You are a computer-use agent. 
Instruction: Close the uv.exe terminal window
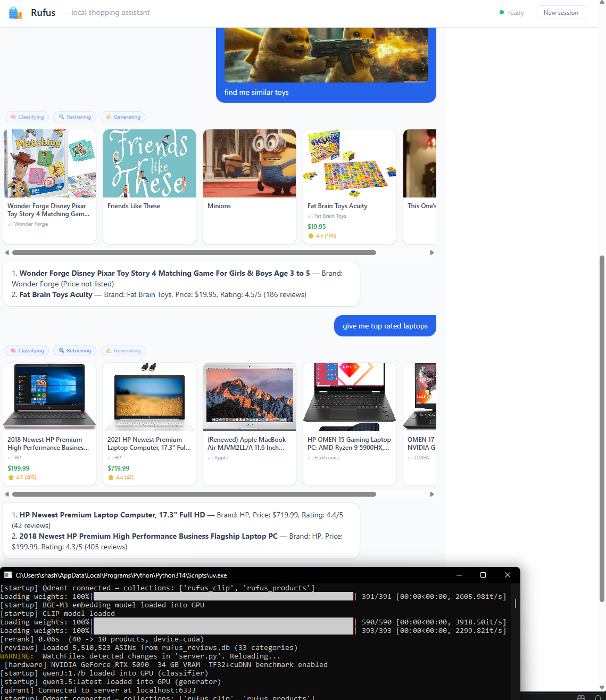[x=508, y=575]
